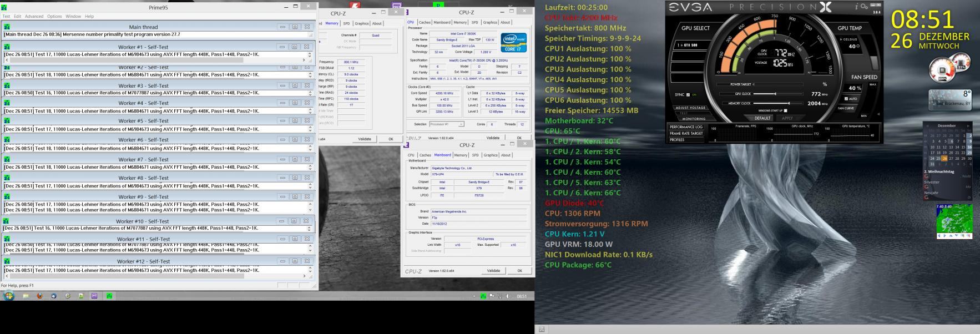Click the Worker #9 window icon

tap(7, 196)
